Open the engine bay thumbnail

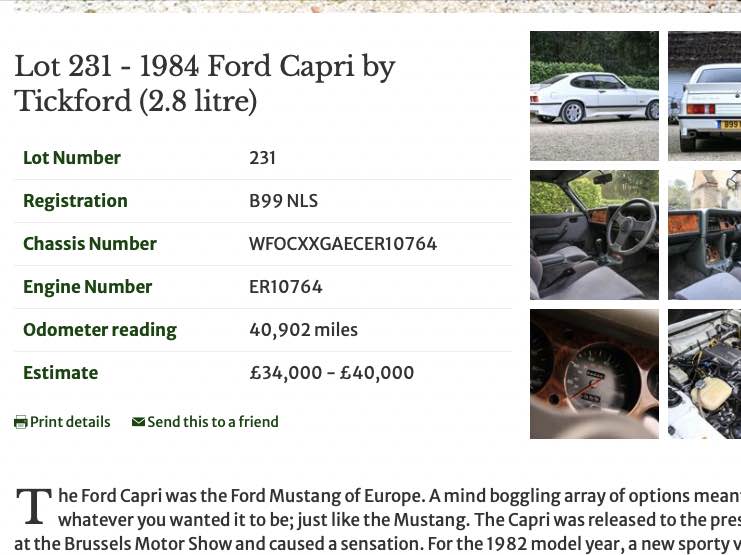[x=704, y=374]
